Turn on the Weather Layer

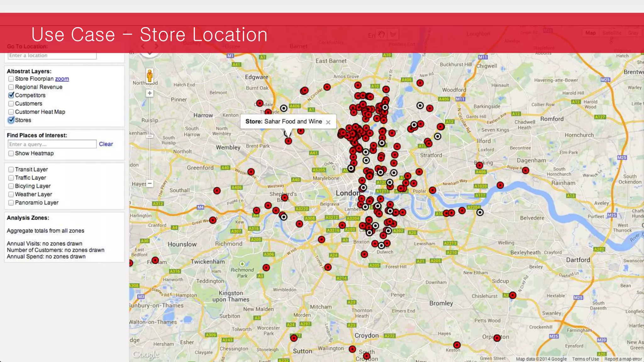11,195
